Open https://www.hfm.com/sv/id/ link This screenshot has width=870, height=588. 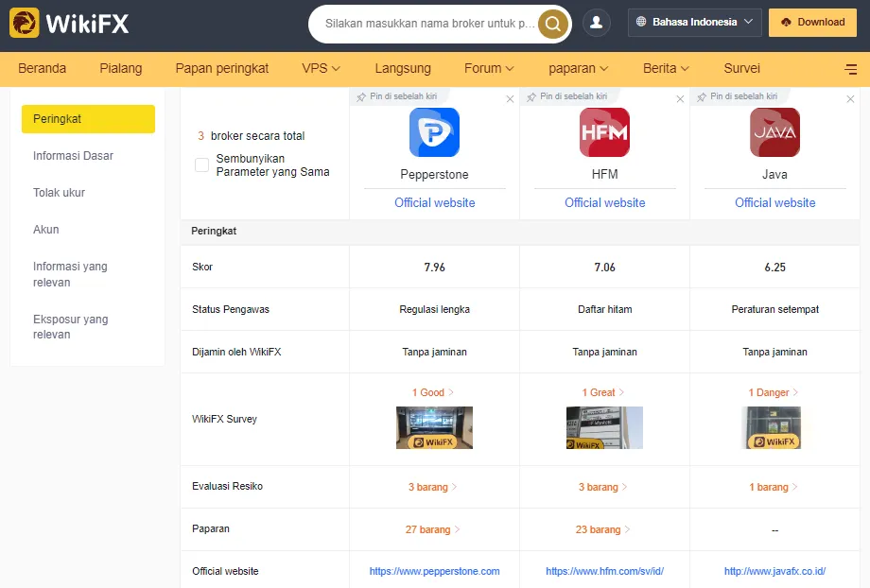[x=605, y=571]
